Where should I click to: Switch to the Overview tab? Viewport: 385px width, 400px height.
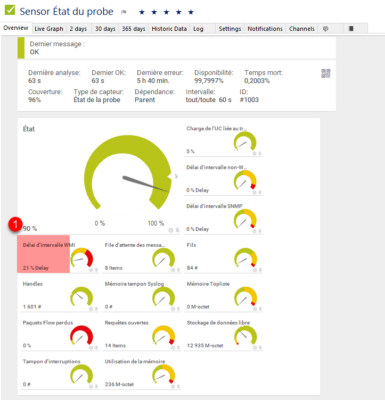[16, 28]
